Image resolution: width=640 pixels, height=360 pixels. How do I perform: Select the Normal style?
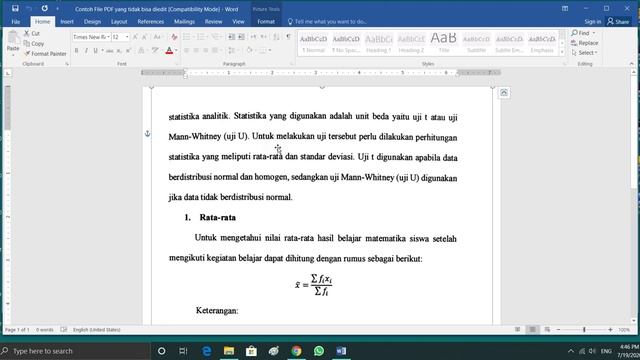[313, 43]
